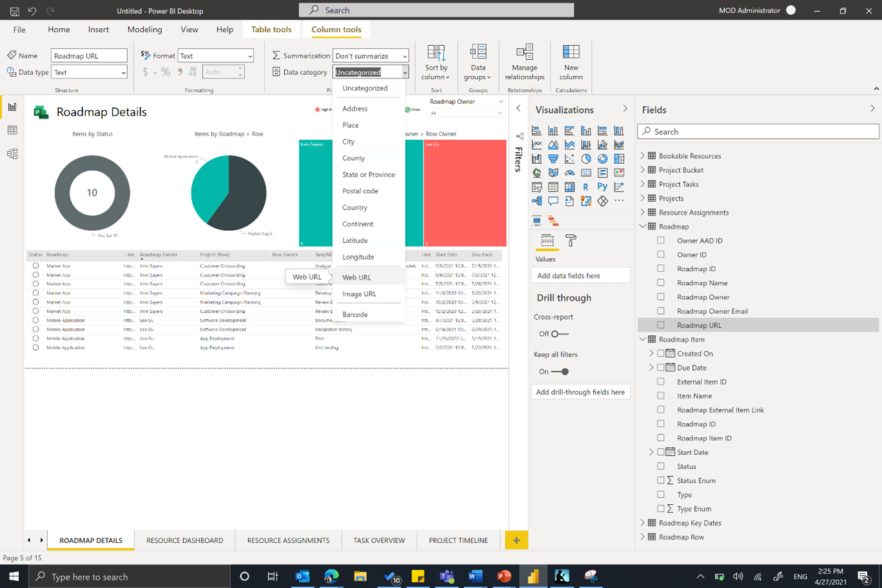Select the Q&A visual
The image size is (882, 588).
pos(553,201)
